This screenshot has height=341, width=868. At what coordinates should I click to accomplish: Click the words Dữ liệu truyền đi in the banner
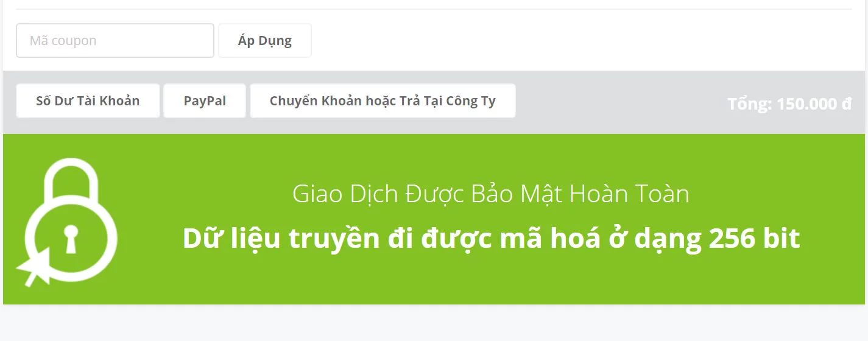pyautogui.click(x=284, y=238)
